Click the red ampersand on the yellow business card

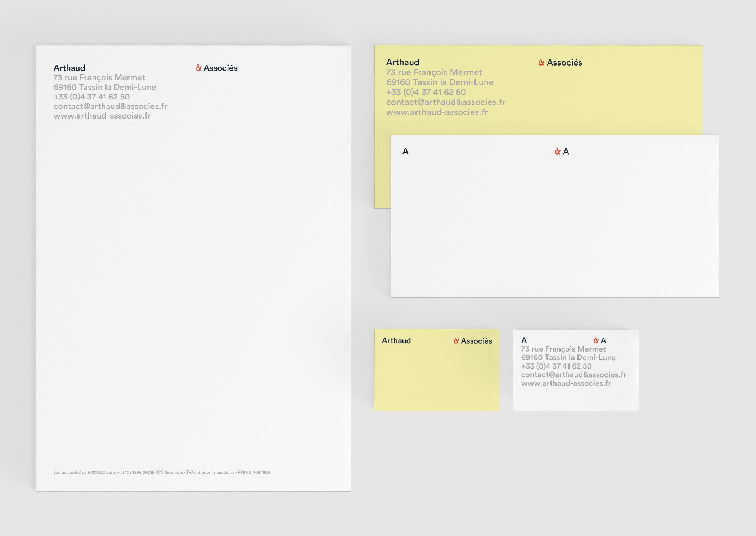[456, 341]
